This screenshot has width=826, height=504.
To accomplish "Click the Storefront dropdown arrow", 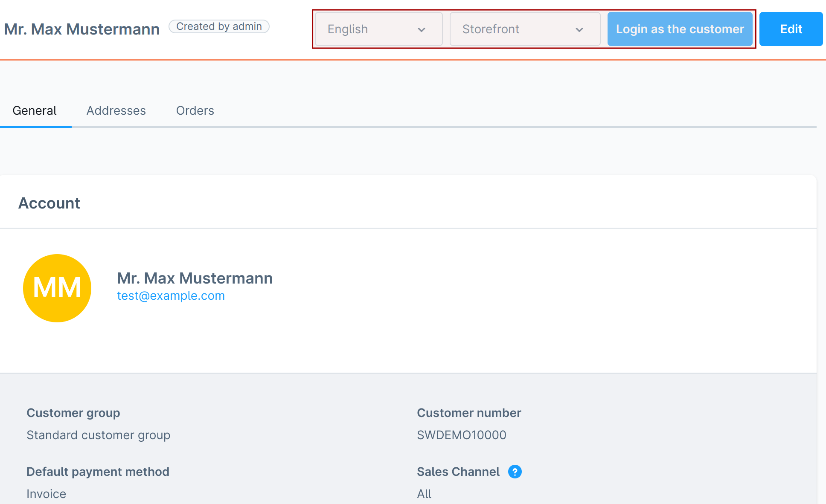I will (x=580, y=29).
